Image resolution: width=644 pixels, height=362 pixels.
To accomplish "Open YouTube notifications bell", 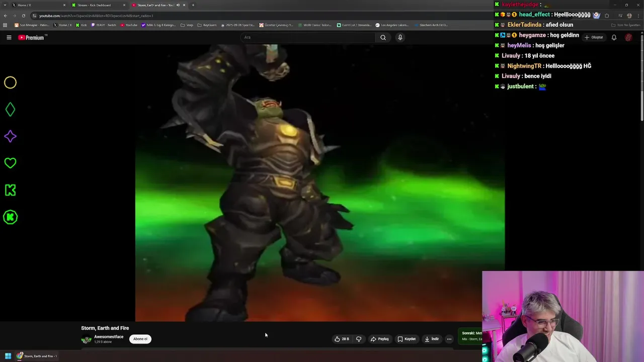I will click(614, 37).
